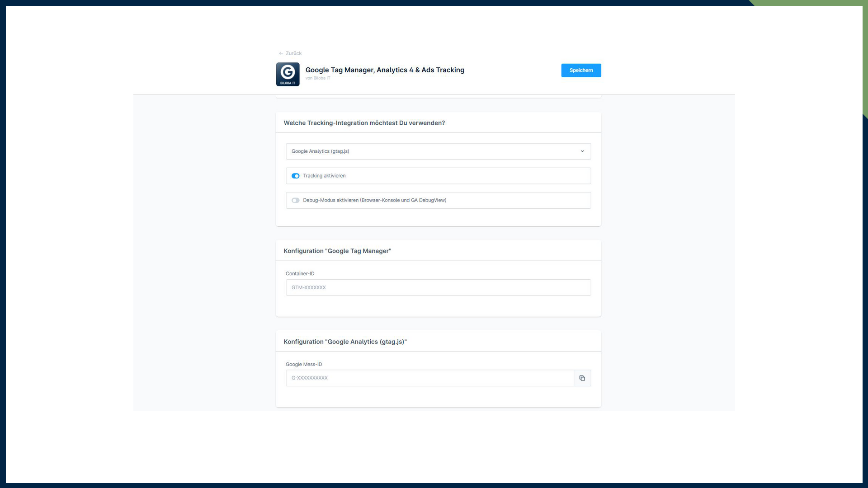868x488 pixels.
Task: Focus the Google Mess-ID G-XXXXXXXXXX field
Action: (x=429, y=378)
